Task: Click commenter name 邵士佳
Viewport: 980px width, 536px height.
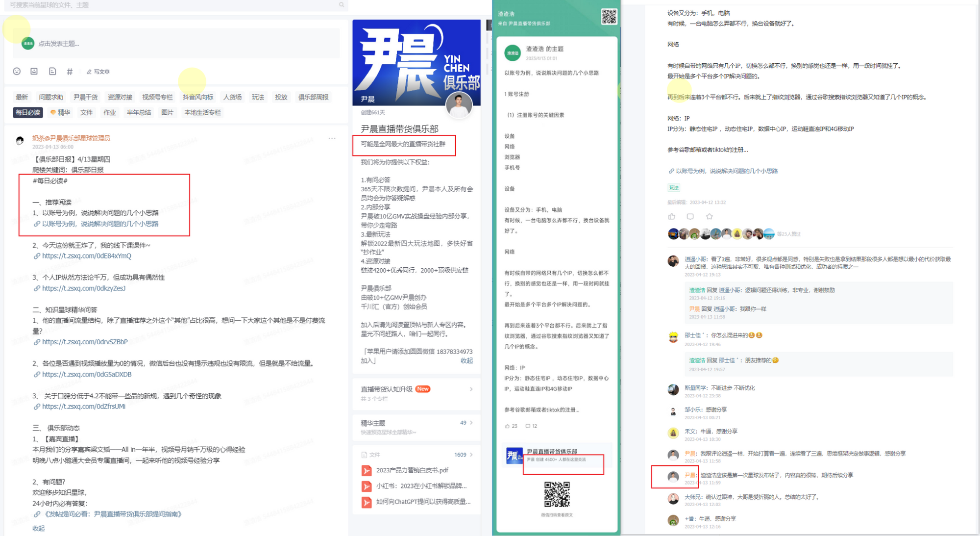Action: pos(694,335)
